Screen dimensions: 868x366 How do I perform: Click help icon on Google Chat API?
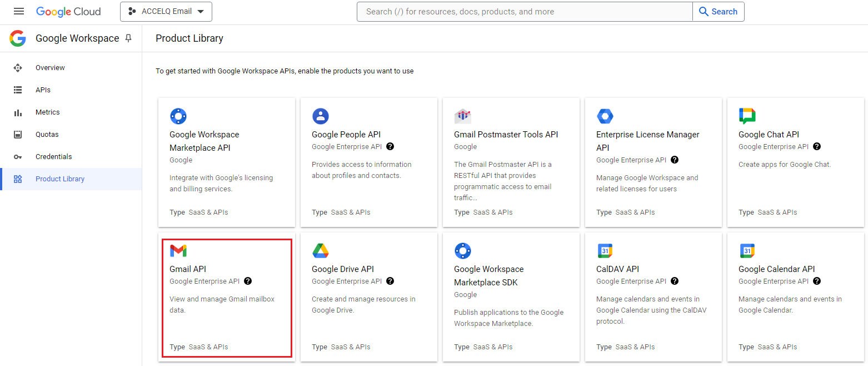(x=817, y=147)
